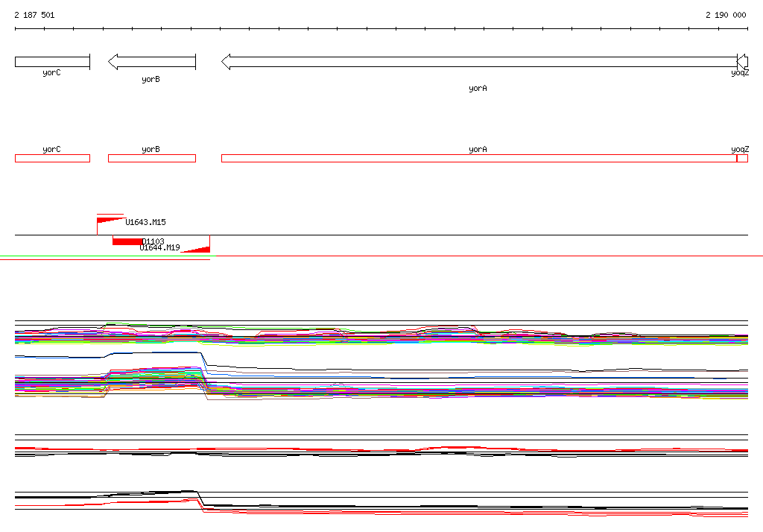Click the 'yorC' label above red box

[51, 150]
